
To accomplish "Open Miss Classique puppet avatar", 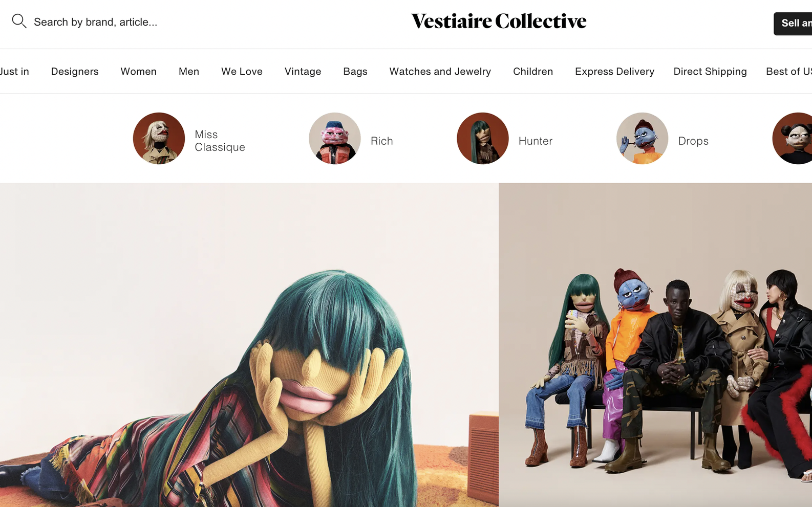I will (159, 138).
